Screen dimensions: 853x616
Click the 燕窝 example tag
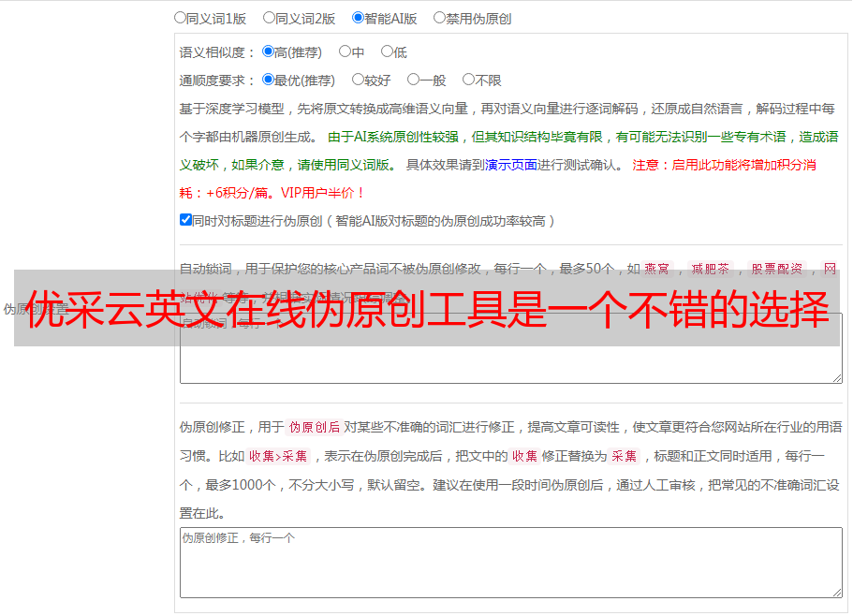point(656,269)
